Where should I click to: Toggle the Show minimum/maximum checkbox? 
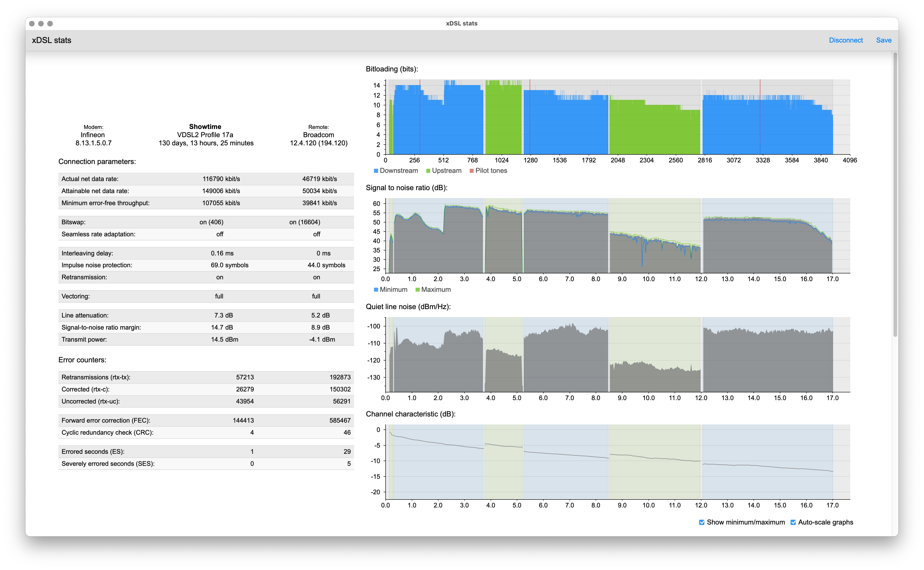pyautogui.click(x=701, y=522)
